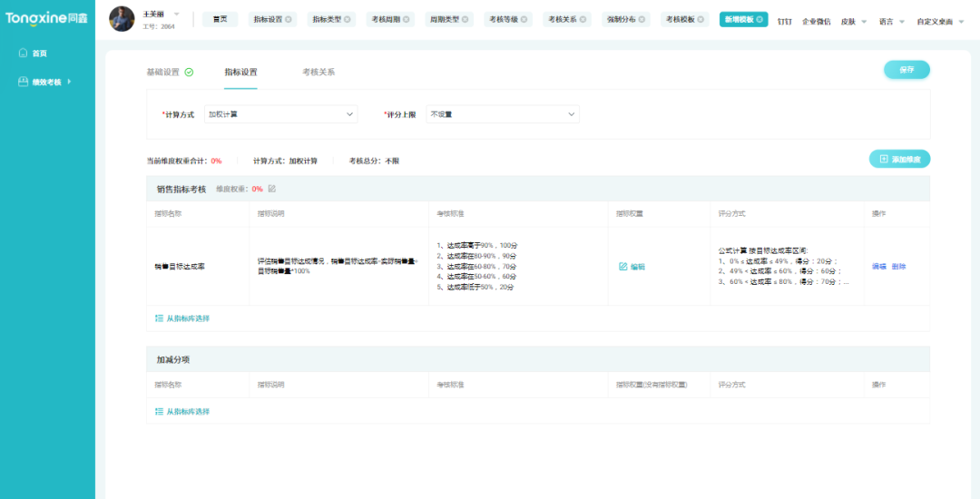Expand the 皮肤 skin menu
This screenshot has width=980, height=499.
coord(853,21)
